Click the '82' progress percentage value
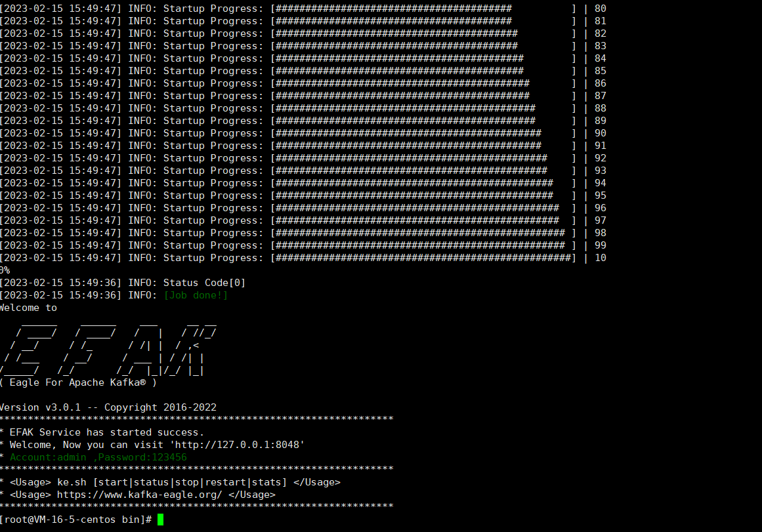The width and height of the screenshot is (762, 532). (600, 33)
